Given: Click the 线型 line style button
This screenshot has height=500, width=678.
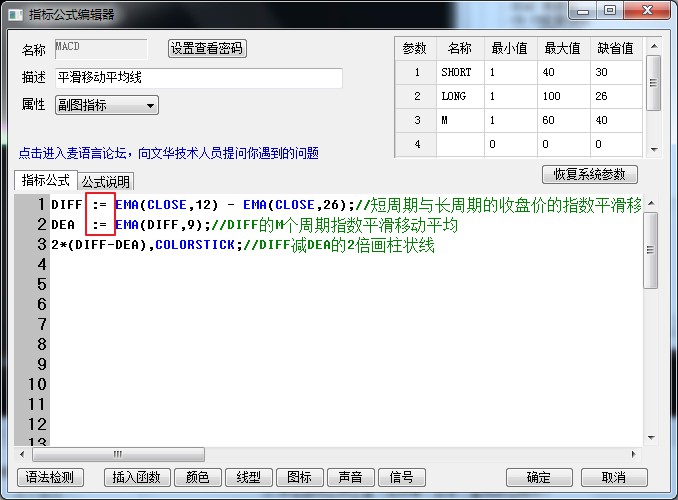Looking at the screenshot, I should pyautogui.click(x=249, y=477).
